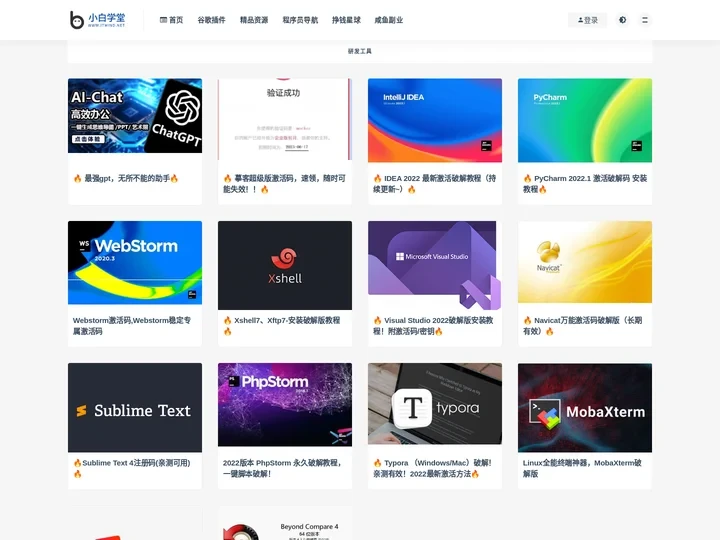Open the PyCharm cover image
Viewport: 720px width, 540px height.
point(585,120)
